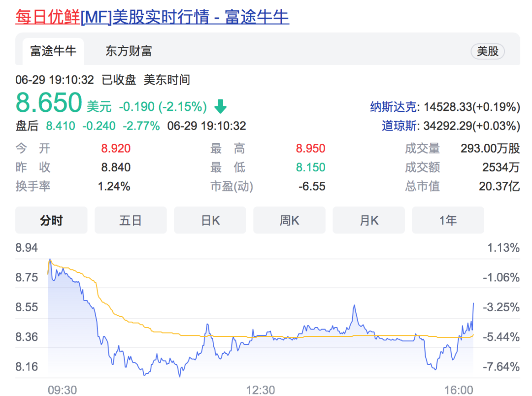This screenshot has height=396, width=532.
Task: Click the 12:30 time axis label
Action: pos(261,390)
